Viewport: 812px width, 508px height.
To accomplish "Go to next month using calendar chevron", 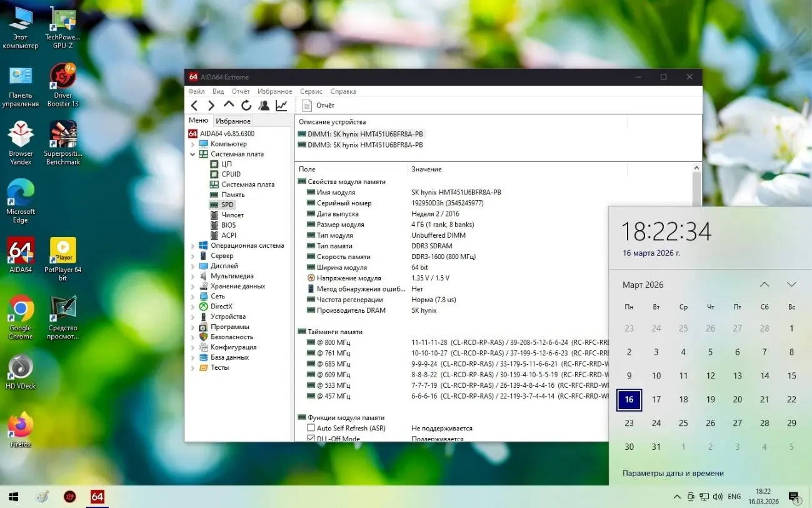I will [x=791, y=284].
